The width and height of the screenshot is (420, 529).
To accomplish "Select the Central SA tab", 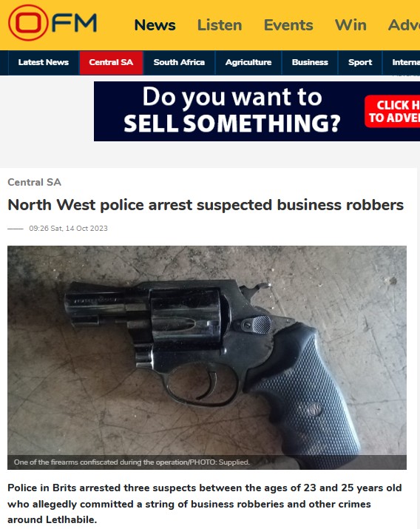I will (111, 62).
